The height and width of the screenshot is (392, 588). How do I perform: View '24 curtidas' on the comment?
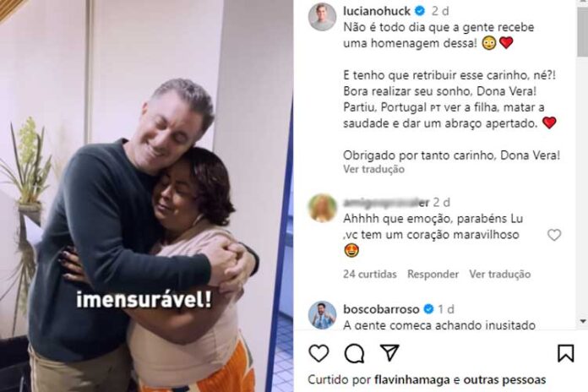370,275
